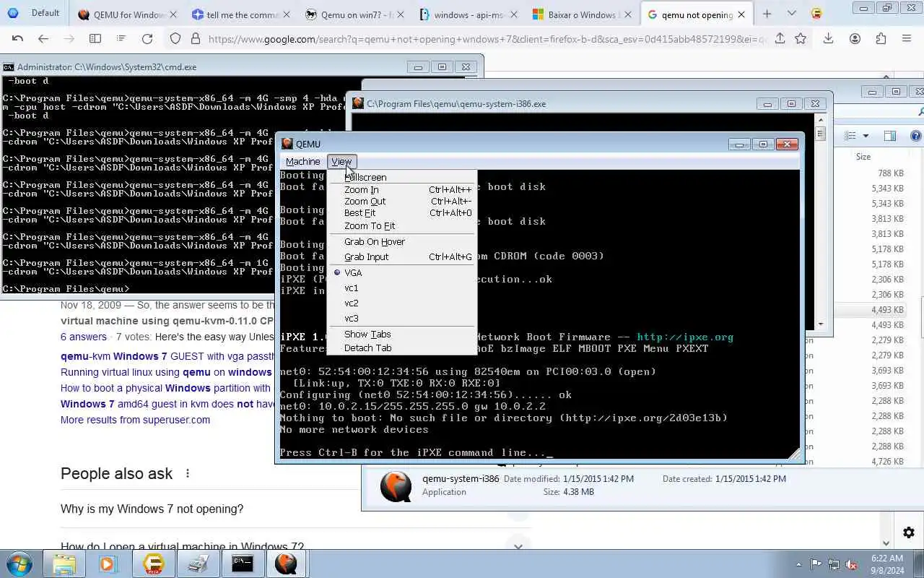
Task: Switch to cmd.exe via the taskbar
Action: [243, 564]
